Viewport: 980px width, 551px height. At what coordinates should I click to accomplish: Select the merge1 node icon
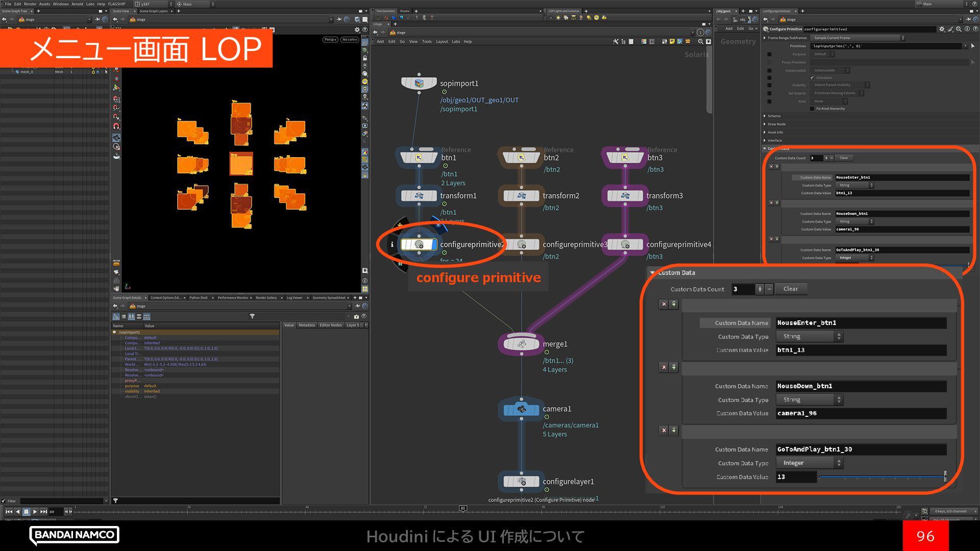(x=521, y=344)
